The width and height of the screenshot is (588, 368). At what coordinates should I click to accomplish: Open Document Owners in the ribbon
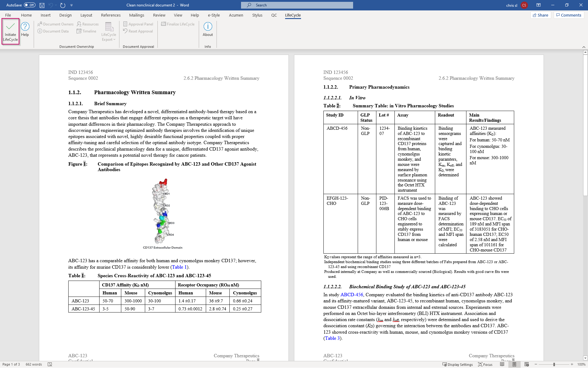(55, 24)
